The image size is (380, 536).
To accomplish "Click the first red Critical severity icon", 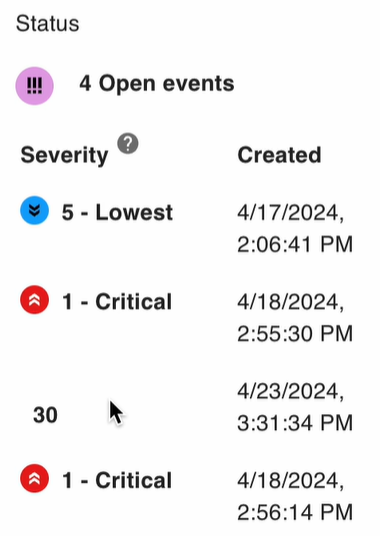I will pyautogui.click(x=35, y=300).
